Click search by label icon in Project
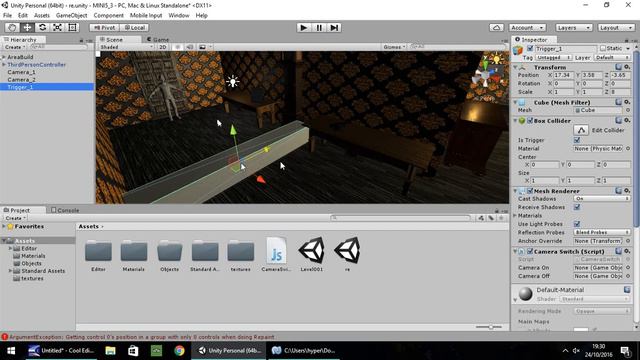Screen dimensions: 640x360 tap(491, 218)
